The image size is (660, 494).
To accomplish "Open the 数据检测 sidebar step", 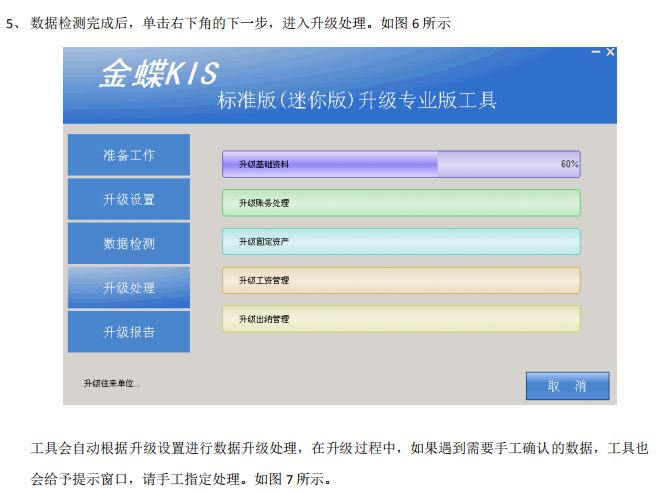I will [x=129, y=243].
